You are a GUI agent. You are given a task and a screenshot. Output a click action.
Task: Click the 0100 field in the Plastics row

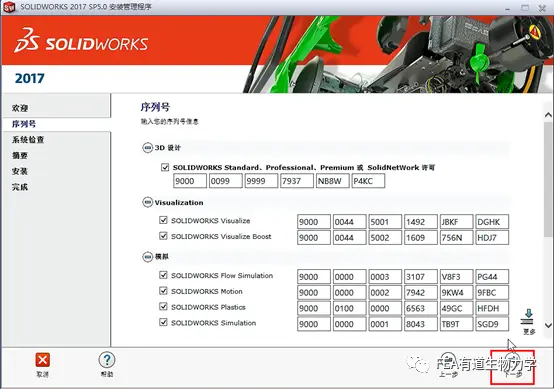(x=349, y=308)
